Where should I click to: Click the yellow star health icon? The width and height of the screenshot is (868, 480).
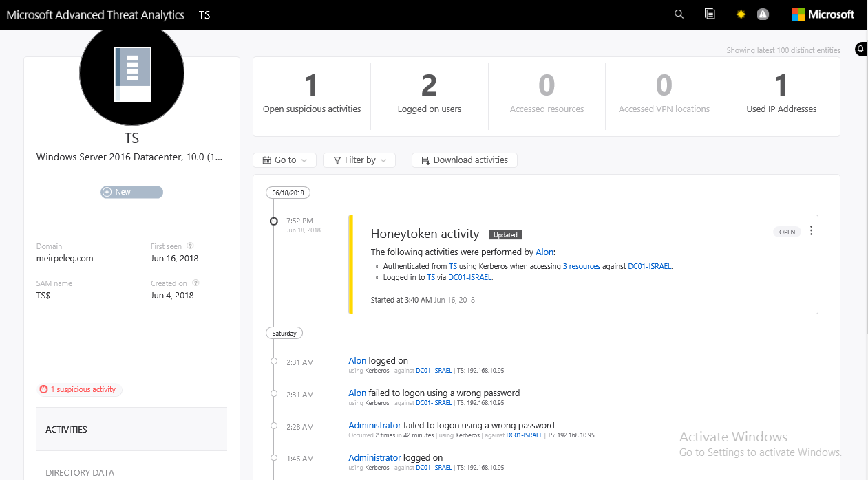coord(741,14)
